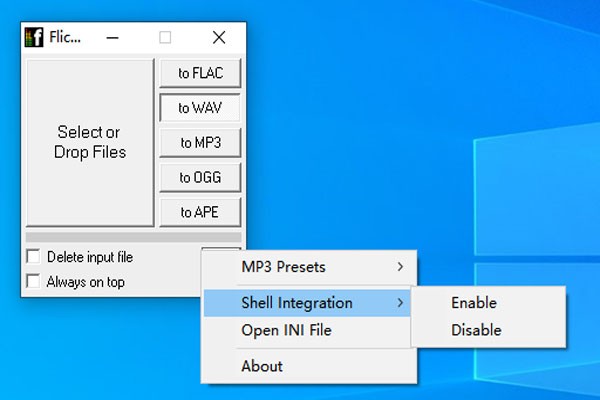Disable shell integration from the submenu
The width and height of the screenshot is (600, 400).
(488, 330)
